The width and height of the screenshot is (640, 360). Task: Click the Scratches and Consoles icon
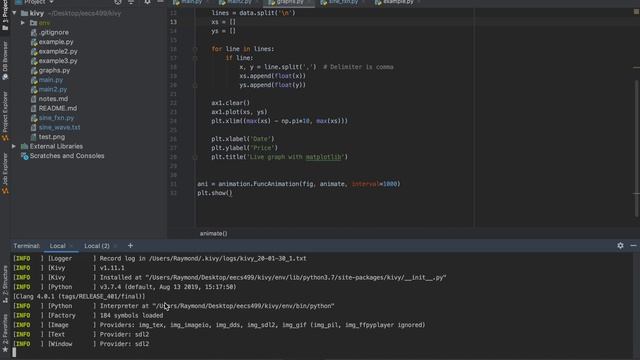[24, 156]
